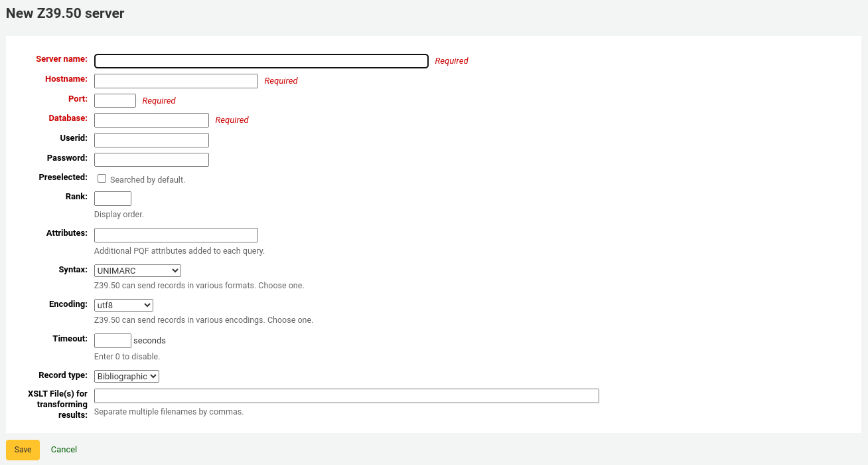Click the 'Enter 0 to disable.' hint
Viewport: 868px width, 465px height.
pyautogui.click(x=127, y=357)
